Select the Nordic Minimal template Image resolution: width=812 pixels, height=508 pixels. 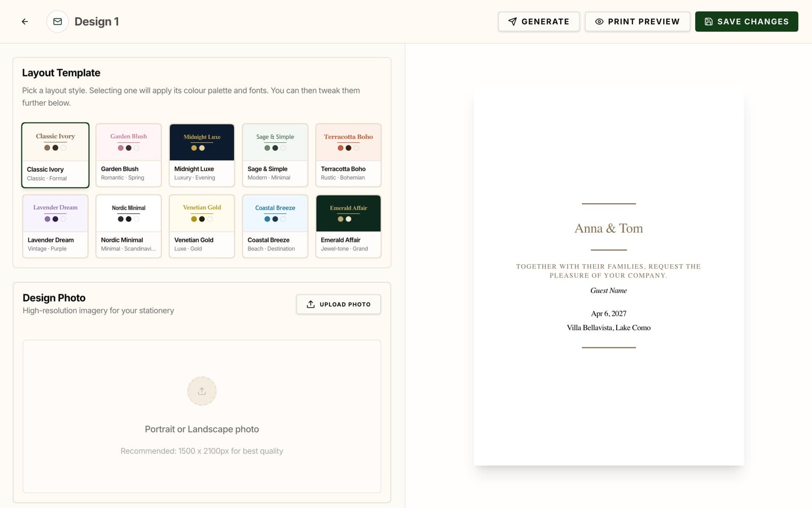[128, 226]
